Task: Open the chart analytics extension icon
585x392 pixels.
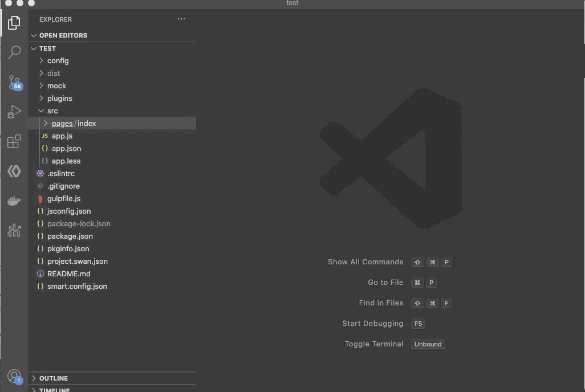Action: click(14, 231)
